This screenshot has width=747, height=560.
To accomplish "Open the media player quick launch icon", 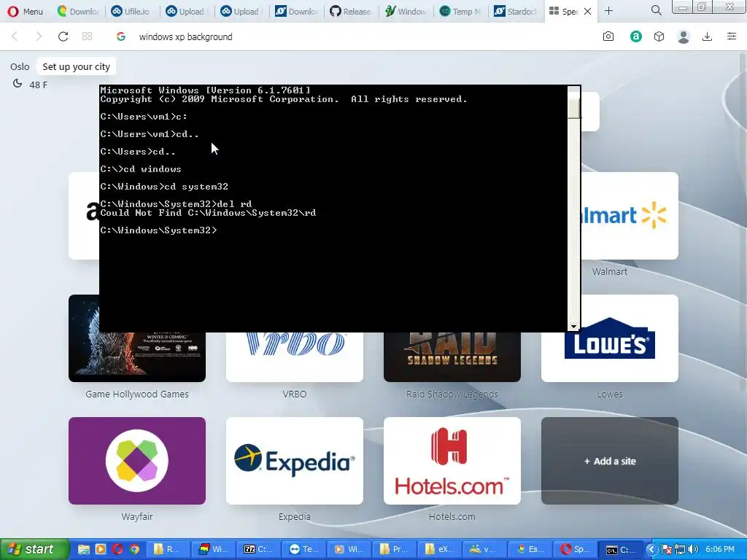I will pyautogui.click(x=101, y=549).
